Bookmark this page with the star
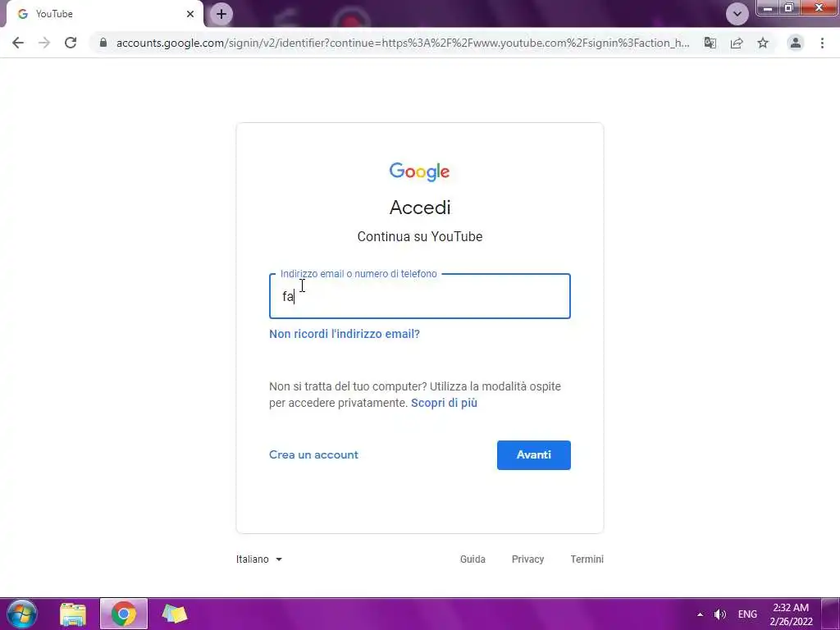The image size is (840, 630). (x=763, y=43)
